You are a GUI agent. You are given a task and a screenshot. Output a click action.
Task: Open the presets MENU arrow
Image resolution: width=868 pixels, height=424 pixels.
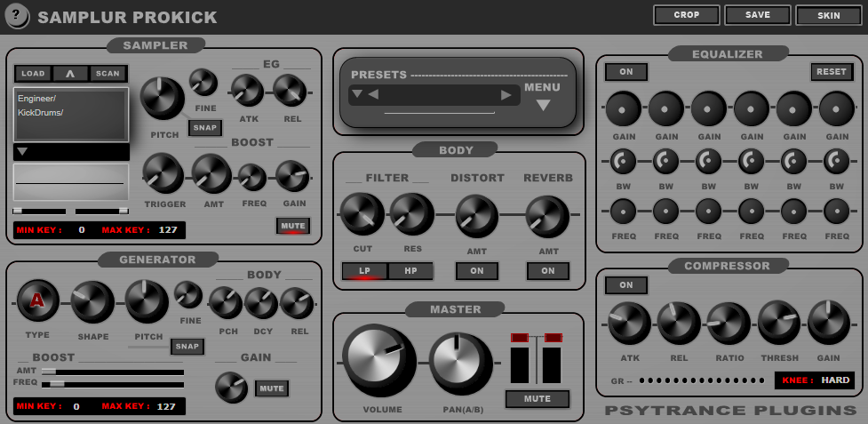tap(543, 105)
